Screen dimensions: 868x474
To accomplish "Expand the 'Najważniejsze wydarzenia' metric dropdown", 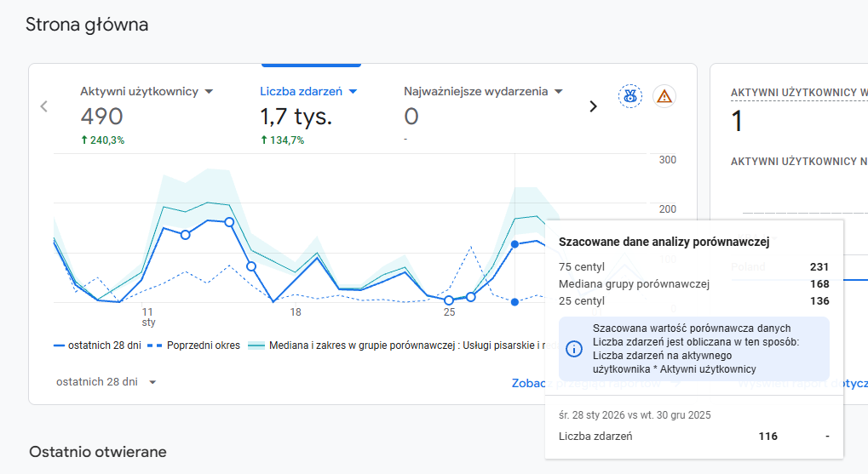I will point(558,91).
